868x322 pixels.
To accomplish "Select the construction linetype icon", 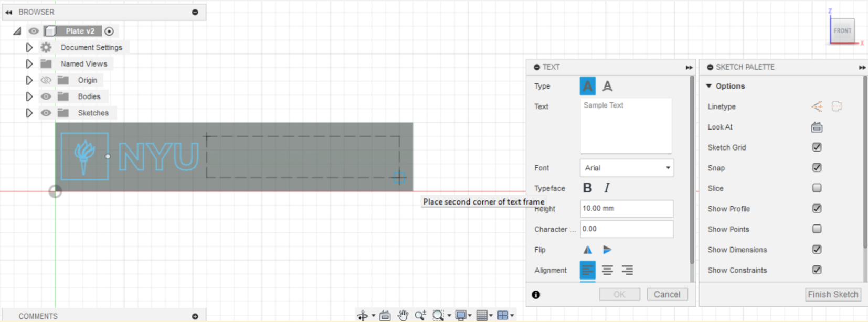I will pos(837,106).
